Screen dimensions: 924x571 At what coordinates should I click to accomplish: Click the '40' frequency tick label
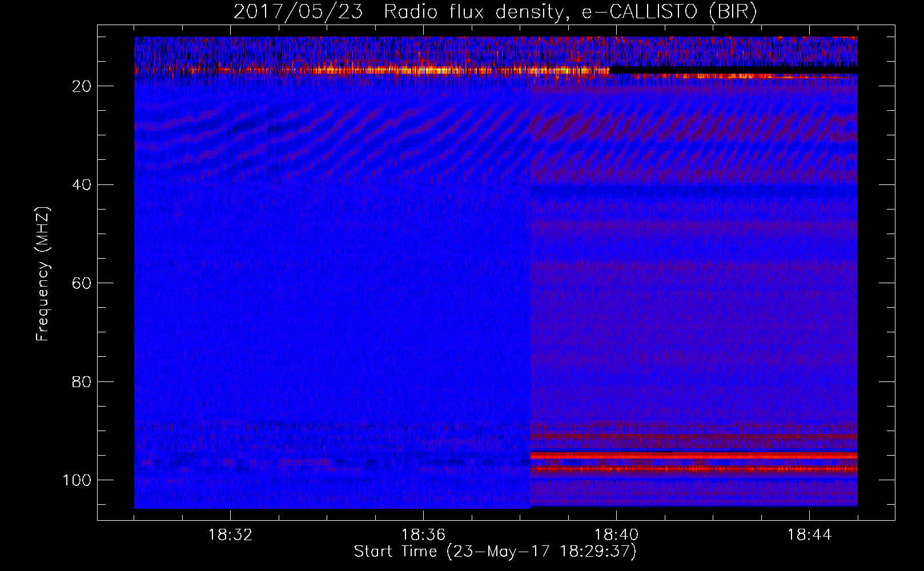tap(82, 185)
